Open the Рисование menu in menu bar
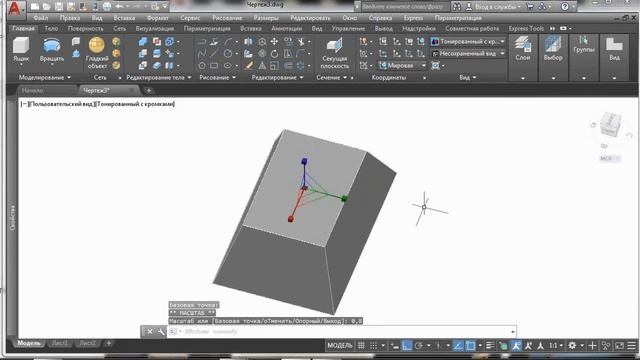 [227, 18]
